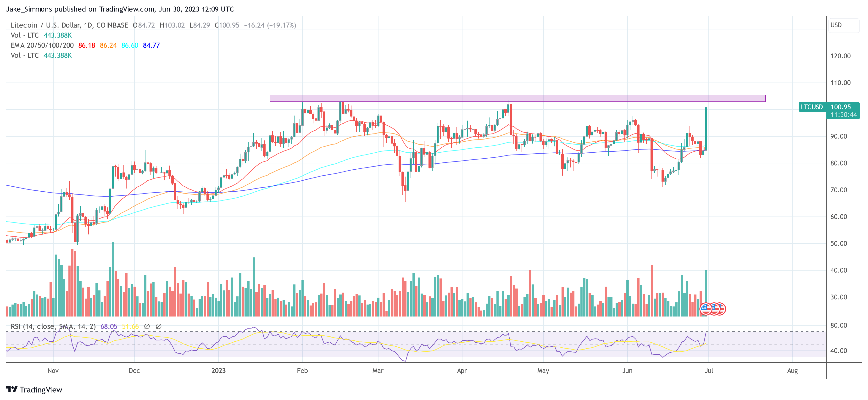The height and width of the screenshot is (400, 868).
Task: Click 80.00 on the RSI scale
Action: [839, 325]
